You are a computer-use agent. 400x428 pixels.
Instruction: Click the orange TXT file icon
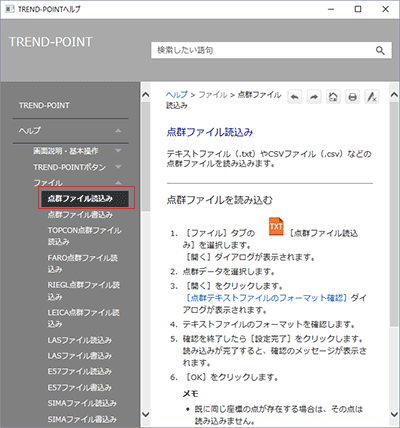point(276,227)
